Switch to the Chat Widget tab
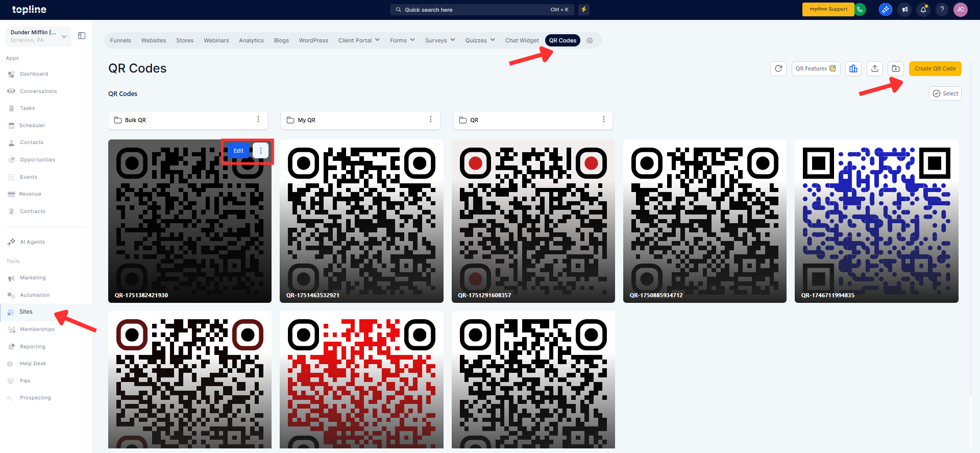The height and width of the screenshot is (453, 980). [x=522, y=40]
